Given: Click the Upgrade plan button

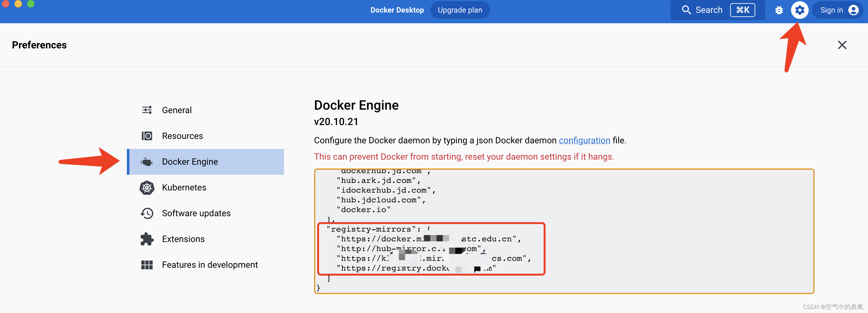Looking at the screenshot, I should (460, 10).
